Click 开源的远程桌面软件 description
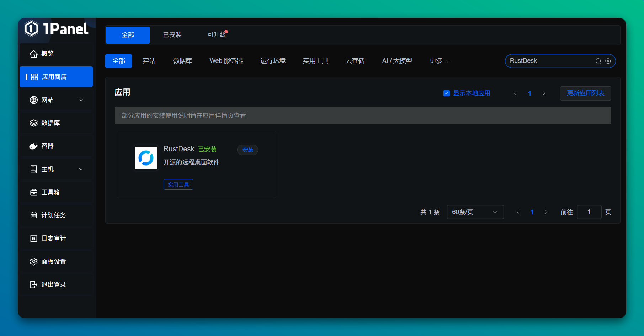Image resolution: width=644 pixels, height=336 pixels. pos(191,162)
